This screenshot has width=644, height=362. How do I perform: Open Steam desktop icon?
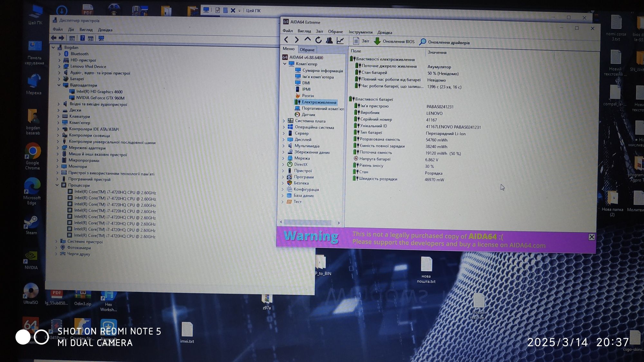[32, 225]
